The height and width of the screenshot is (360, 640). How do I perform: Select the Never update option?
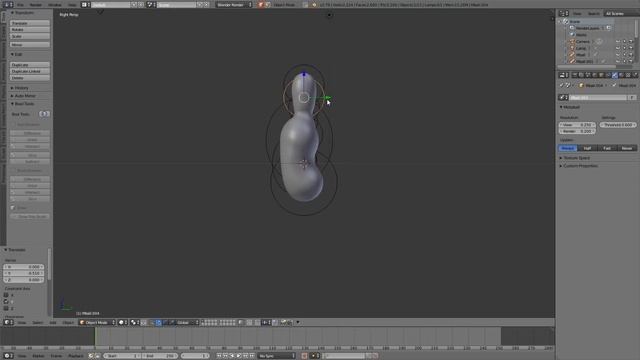[627, 148]
